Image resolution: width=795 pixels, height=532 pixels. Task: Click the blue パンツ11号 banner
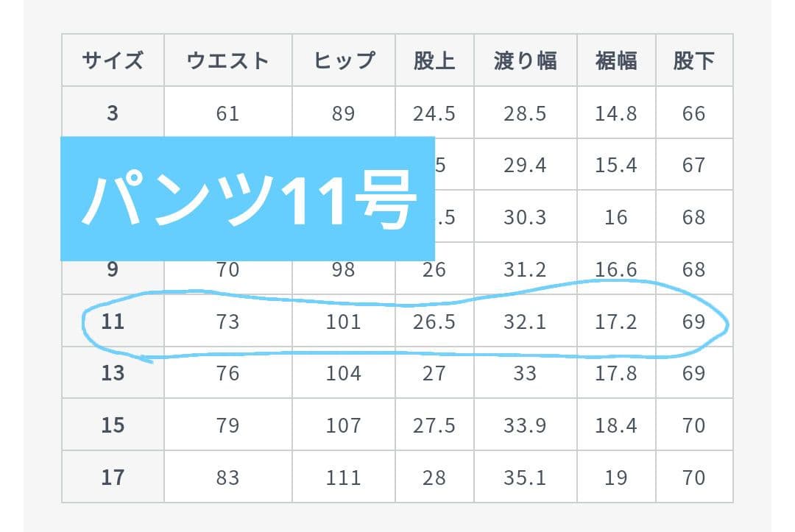pyautogui.click(x=247, y=199)
